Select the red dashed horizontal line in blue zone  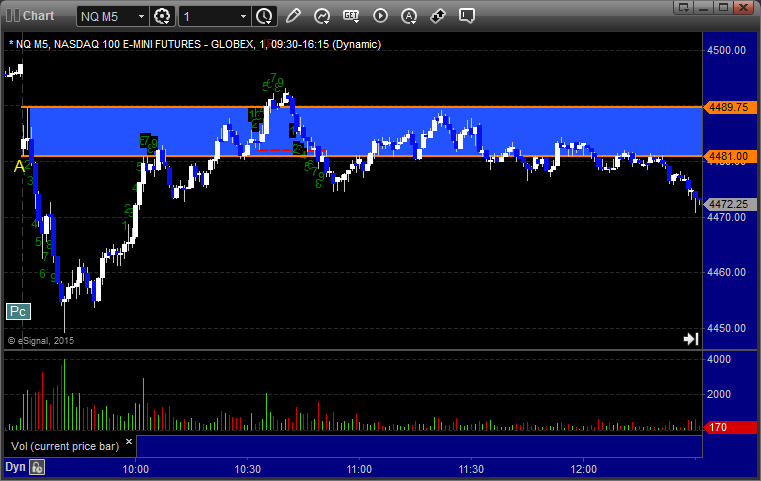[292, 150]
